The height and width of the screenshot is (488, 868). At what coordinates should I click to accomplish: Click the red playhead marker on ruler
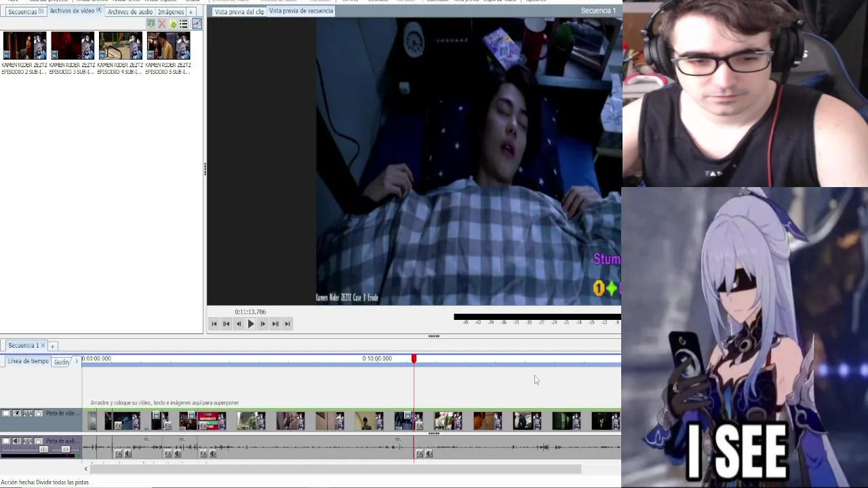click(414, 359)
